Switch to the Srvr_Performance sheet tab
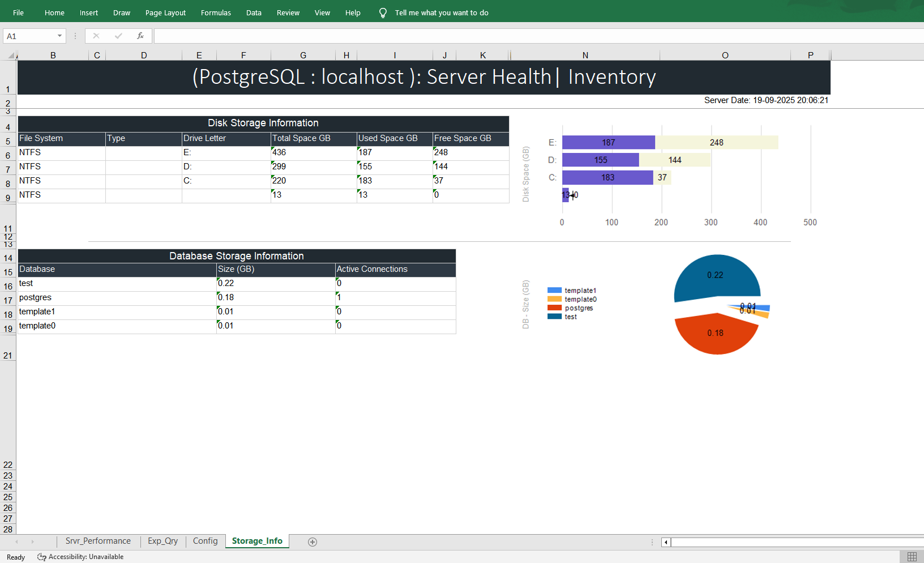Image resolution: width=924 pixels, height=563 pixels. 98,541
